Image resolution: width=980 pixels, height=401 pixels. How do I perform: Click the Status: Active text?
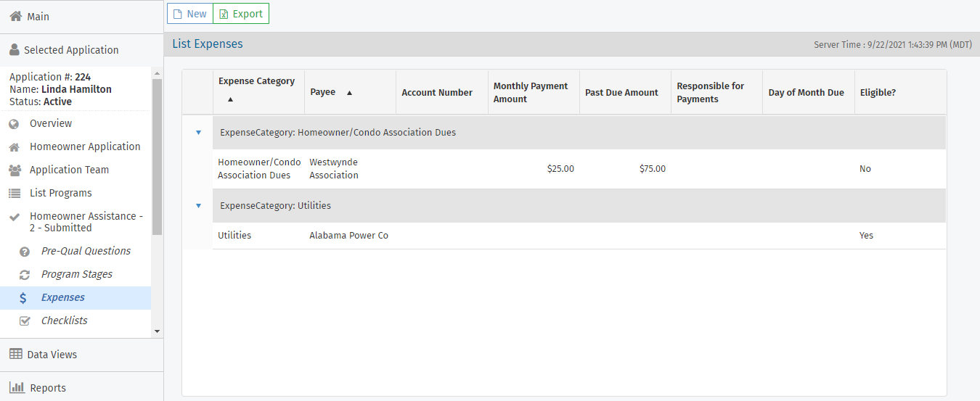41,102
